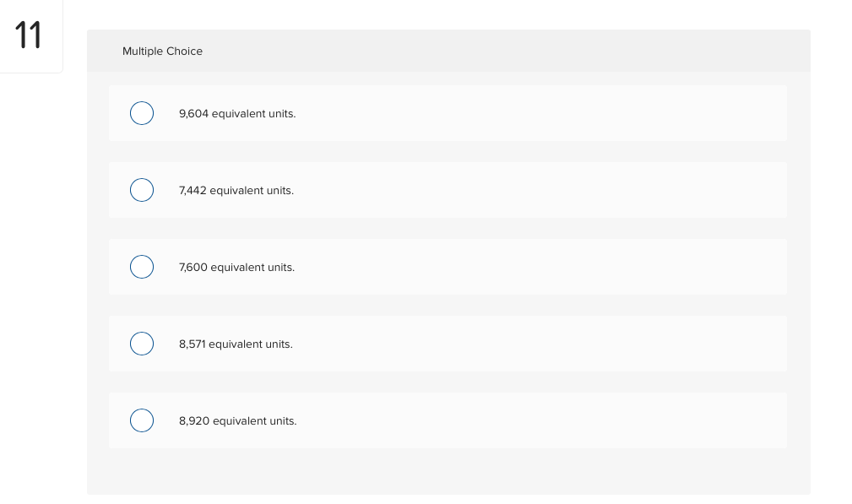
Task: Pick the radio button beside 8,571 equivalent units
Action: coord(142,344)
